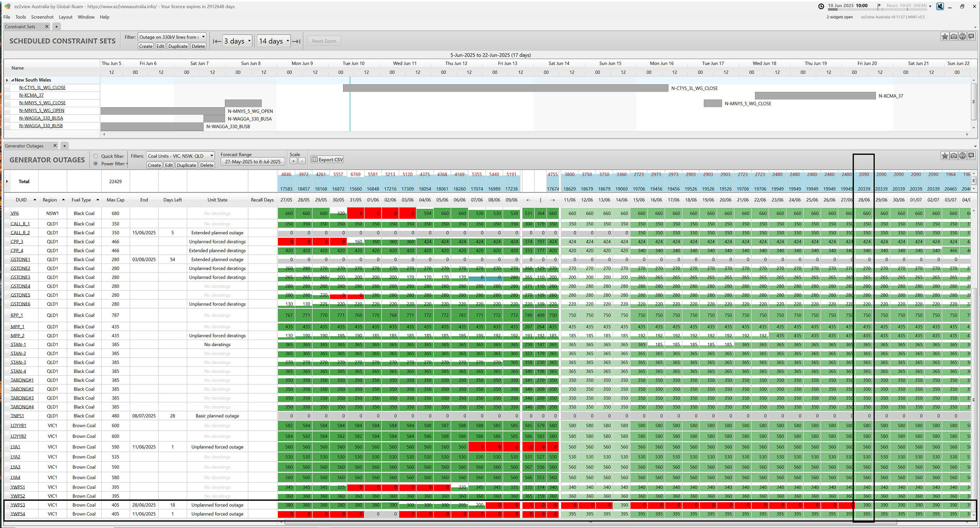Collapse Constraint Sets panel header arrow
The image size is (980, 528).
click(975, 27)
